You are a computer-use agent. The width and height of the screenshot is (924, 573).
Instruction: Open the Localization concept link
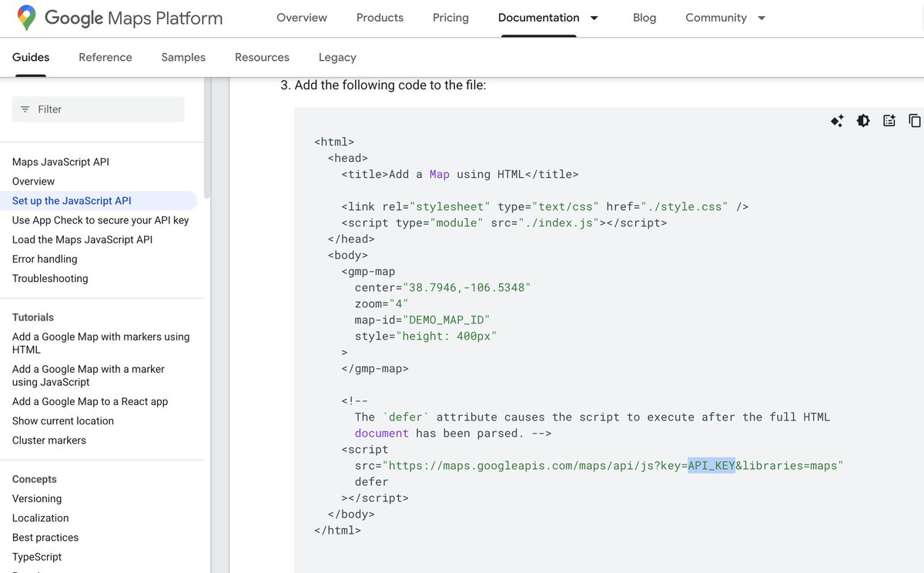(41, 518)
